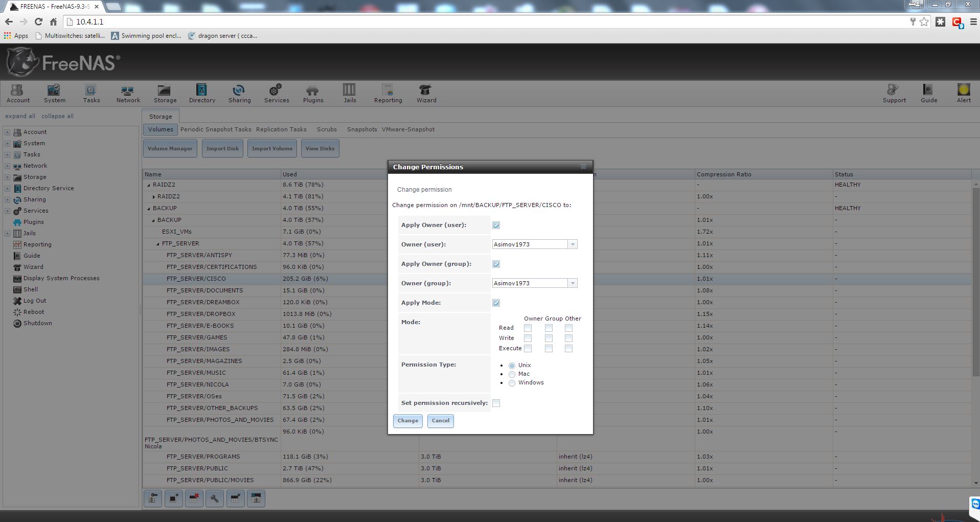This screenshot has height=522, width=980.
Task: Select the Mac permission type
Action: click(x=512, y=374)
